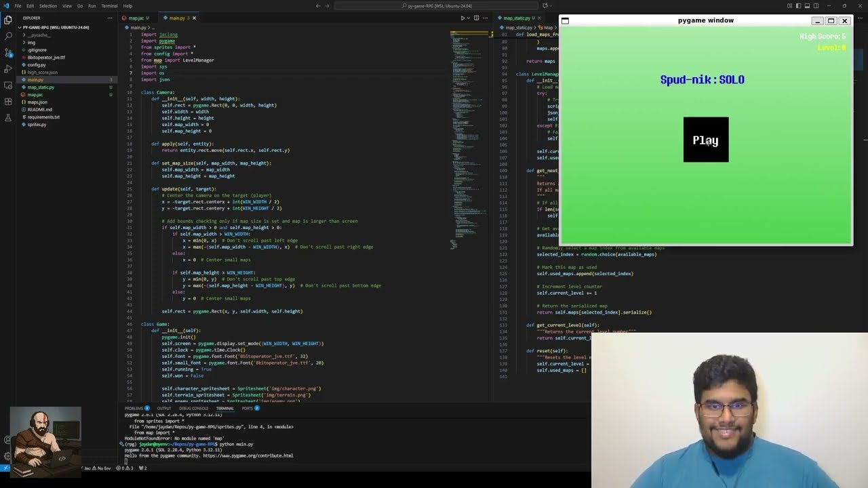Split the editor right
This screenshot has width=868, height=488.
[477, 18]
